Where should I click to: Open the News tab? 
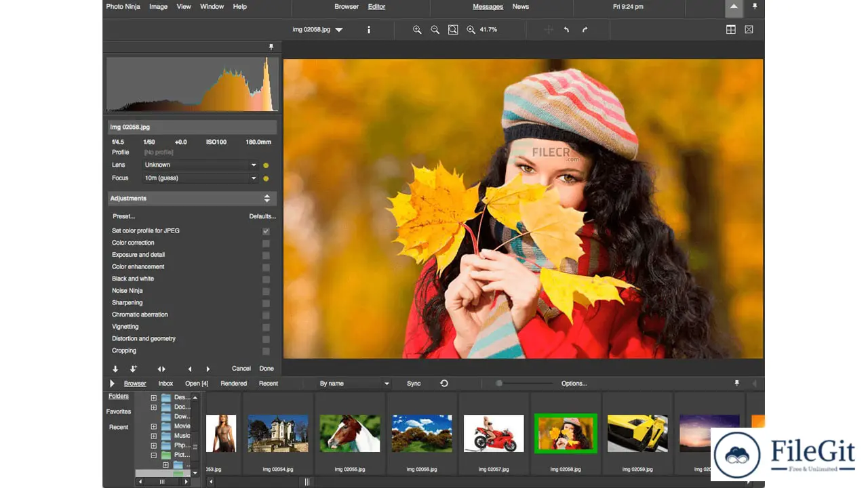pyautogui.click(x=521, y=7)
